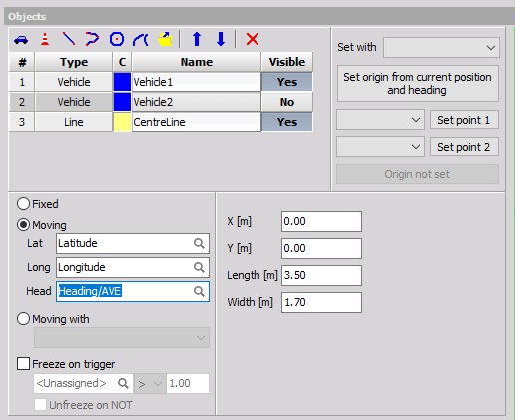Screen dimensions: 515x420
Task: Add an arc object using arc icon
Action: point(140,40)
